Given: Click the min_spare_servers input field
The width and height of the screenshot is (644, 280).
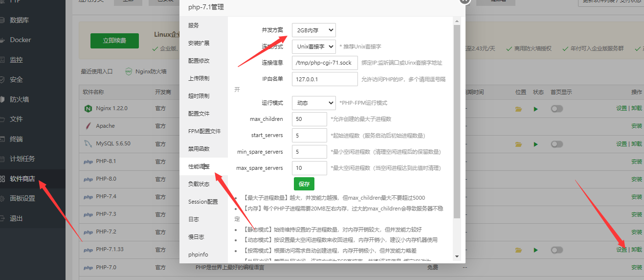Looking at the screenshot, I should point(310,152).
